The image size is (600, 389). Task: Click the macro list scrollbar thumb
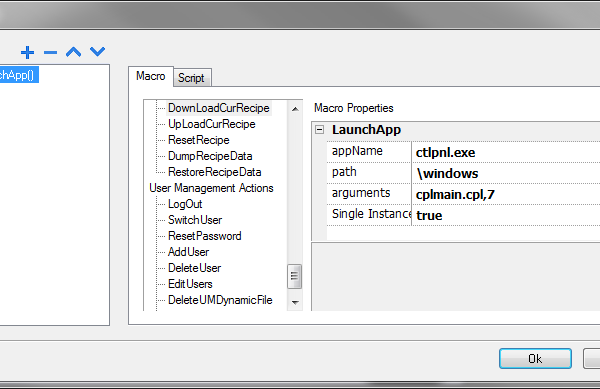pos(294,276)
